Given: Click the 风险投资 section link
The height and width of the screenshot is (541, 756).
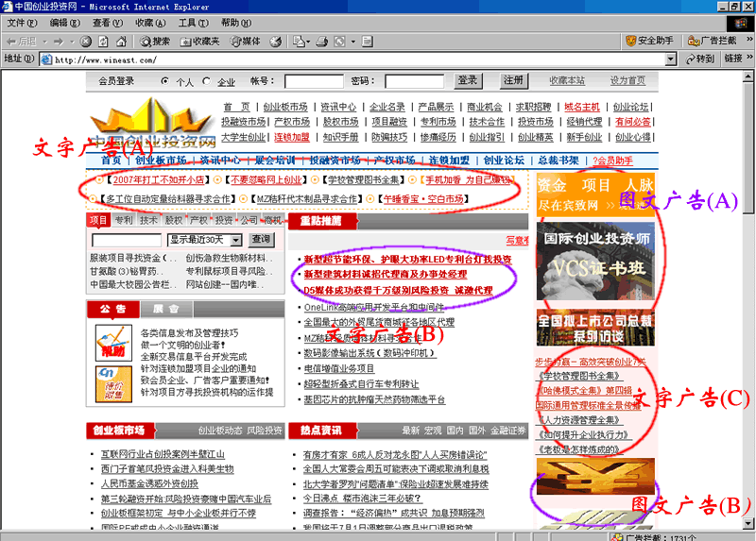Looking at the screenshot, I should [x=265, y=431].
